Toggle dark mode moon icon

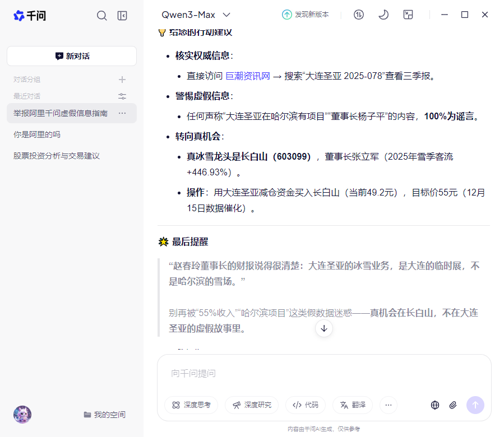[383, 15]
